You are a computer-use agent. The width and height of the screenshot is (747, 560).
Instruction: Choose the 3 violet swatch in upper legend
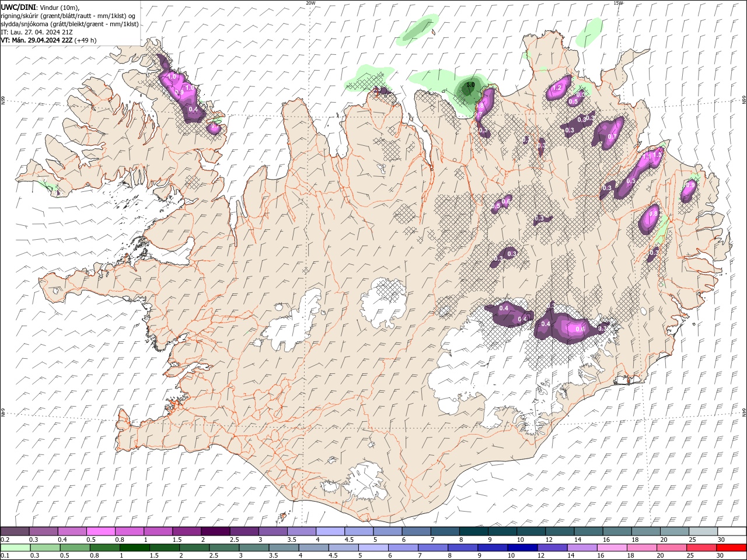pyautogui.click(x=273, y=531)
